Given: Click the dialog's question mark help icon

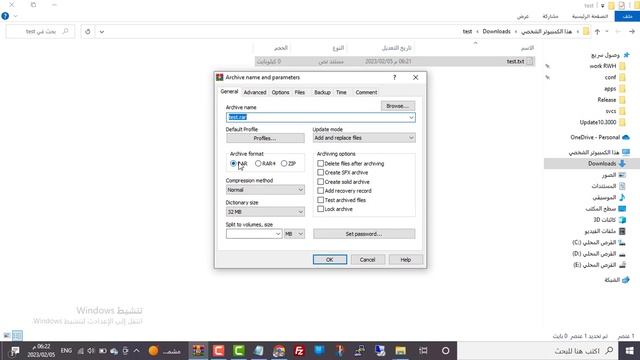Looking at the screenshot, I should (394, 78).
